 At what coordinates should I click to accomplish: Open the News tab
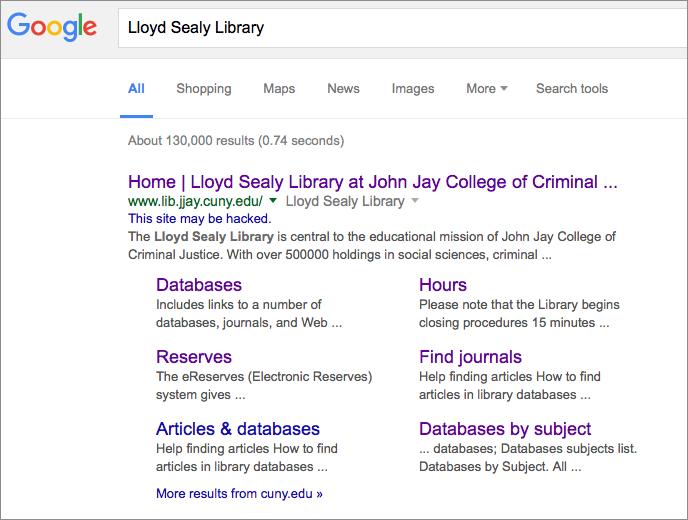[x=343, y=89]
